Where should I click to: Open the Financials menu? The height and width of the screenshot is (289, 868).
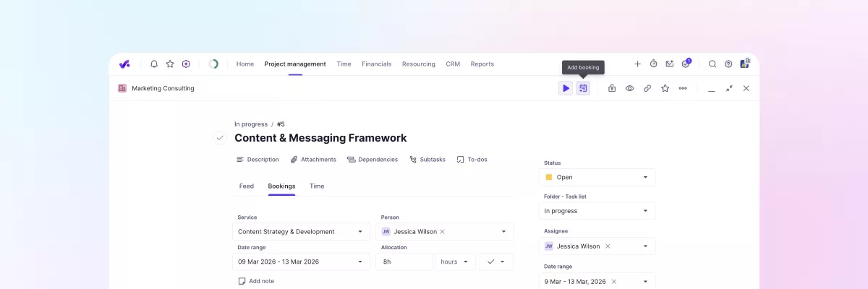(x=376, y=64)
